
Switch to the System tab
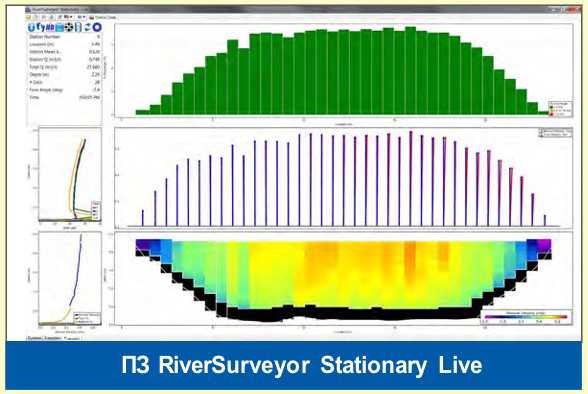point(34,338)
